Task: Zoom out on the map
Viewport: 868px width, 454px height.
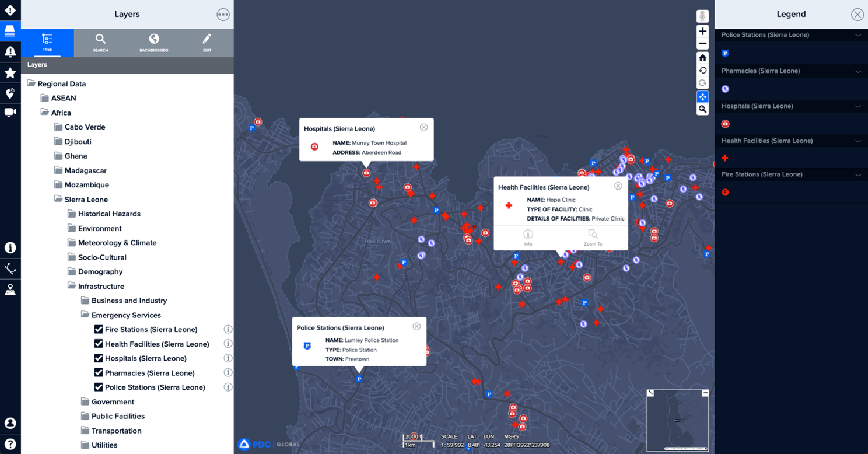Action: 702,44
